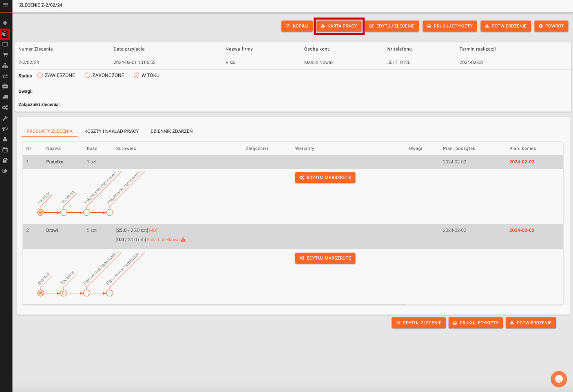Open the chat bubble widget

[558, 379]
